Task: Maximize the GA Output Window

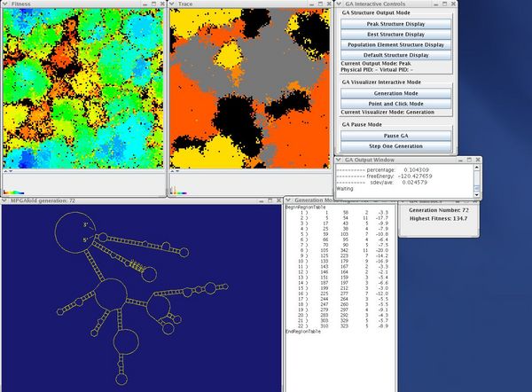Action: point(469,161)
